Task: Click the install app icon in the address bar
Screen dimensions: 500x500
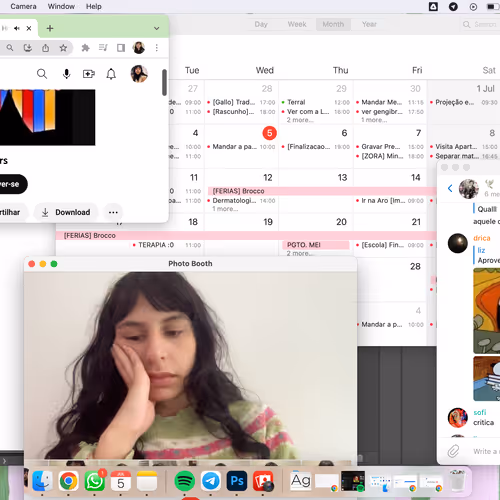Action: pyautogui.click(x=28, y=48)
